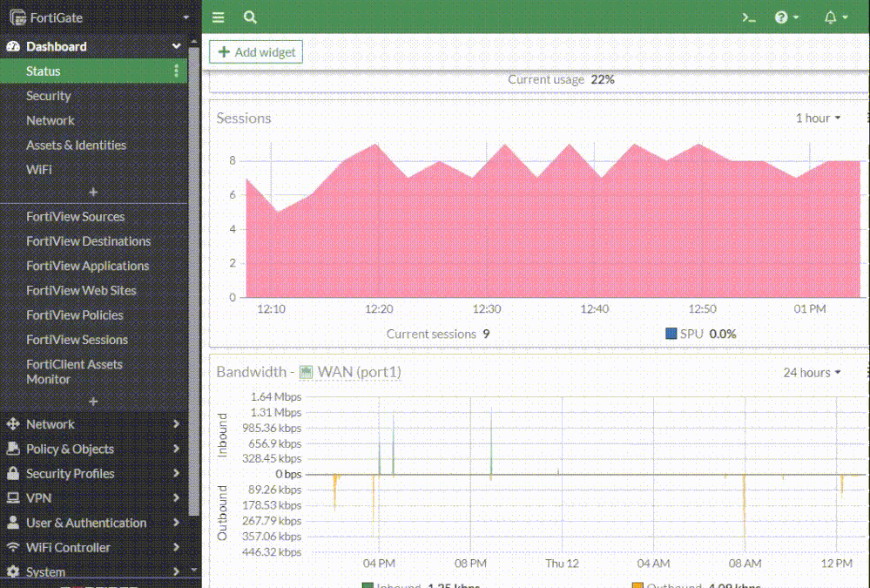Expand Security Profiles chevron
The width and height of the screenshot is (870, 588).
[x=177, y=473]
